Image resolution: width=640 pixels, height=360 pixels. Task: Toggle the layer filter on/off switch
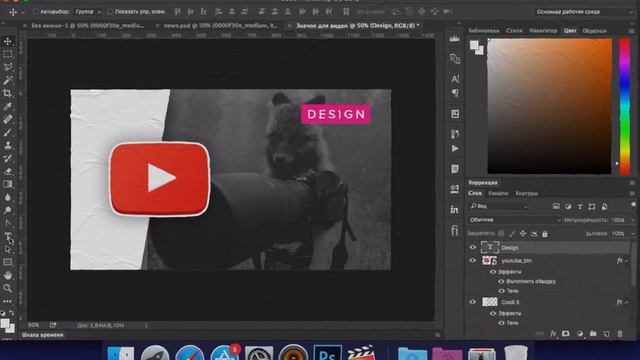pyautogui.click(x=633, y=204)
